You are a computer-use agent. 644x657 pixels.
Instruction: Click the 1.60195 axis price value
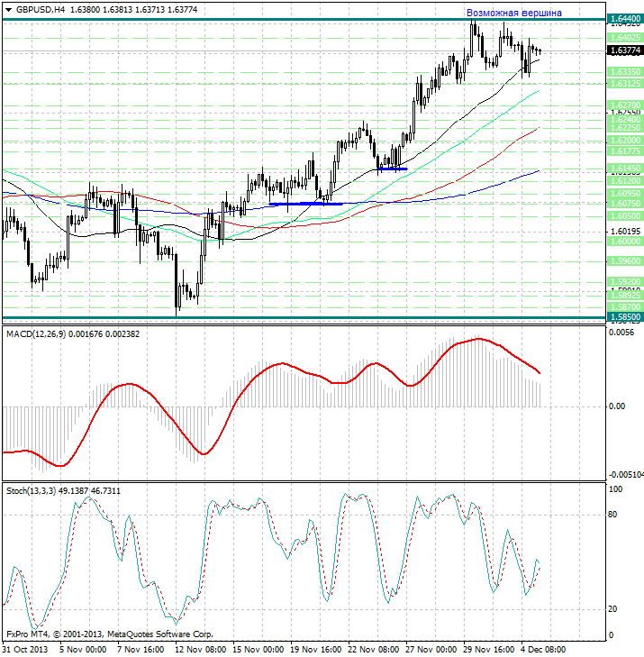point(626,232)
